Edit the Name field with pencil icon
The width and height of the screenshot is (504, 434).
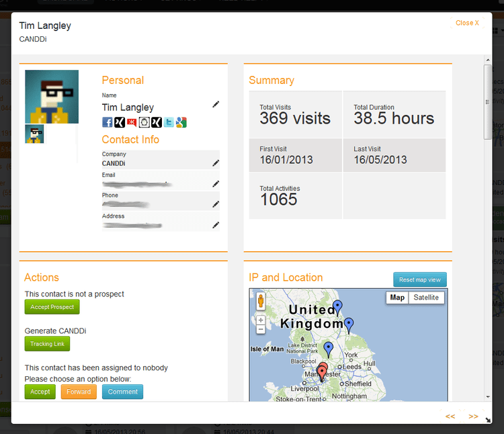click(216, 104)
